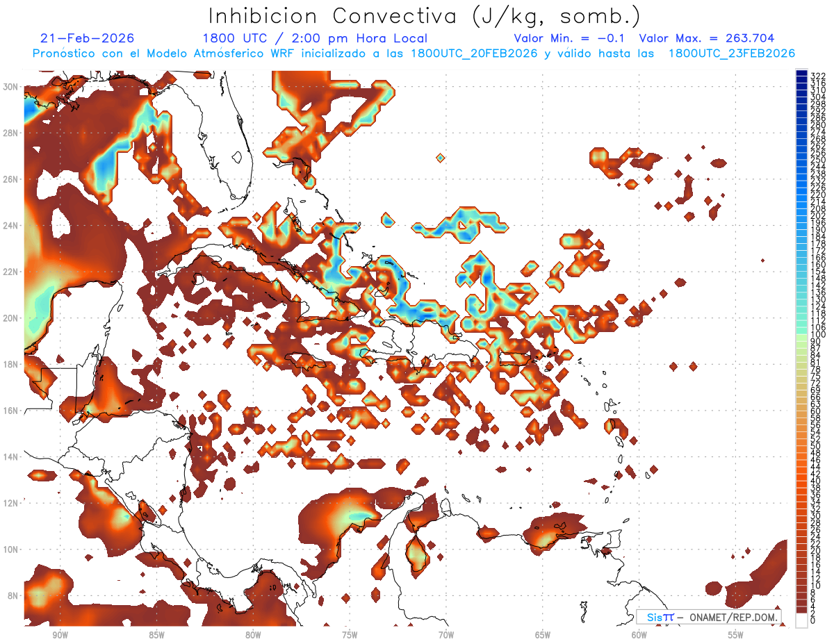Viewport: 834px width, 644px height.
Task: Click the 55W longitude label
Action: coord(736,635)
